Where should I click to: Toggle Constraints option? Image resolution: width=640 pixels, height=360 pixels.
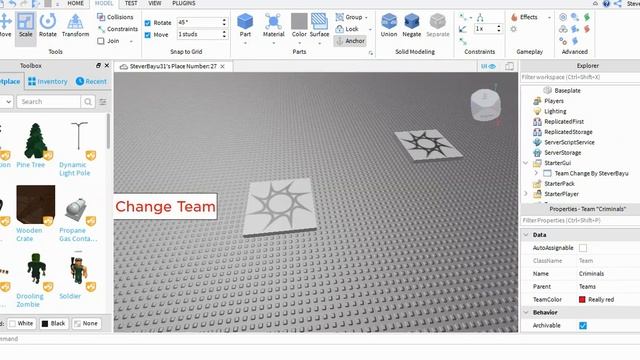[x=118, y=29]
